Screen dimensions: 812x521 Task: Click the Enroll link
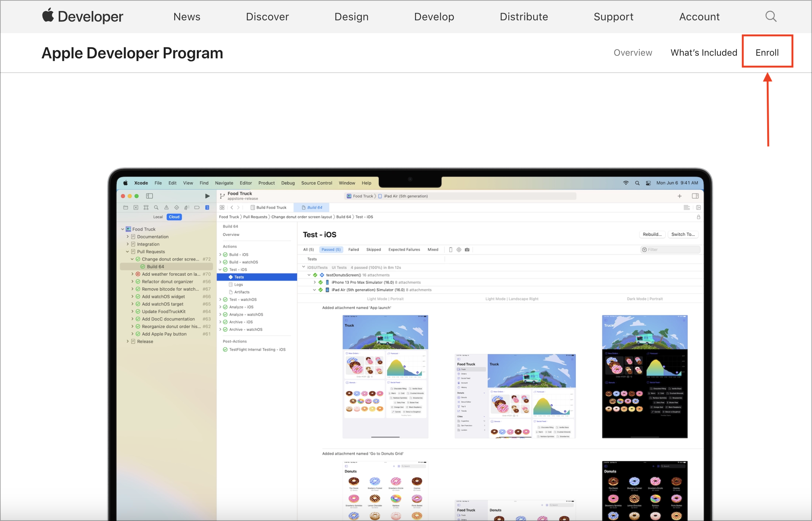coord(767,53)
